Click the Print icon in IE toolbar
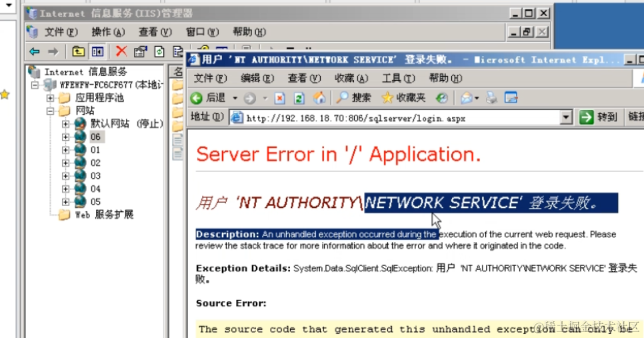 pyautogui.click(x=491, y=98)
